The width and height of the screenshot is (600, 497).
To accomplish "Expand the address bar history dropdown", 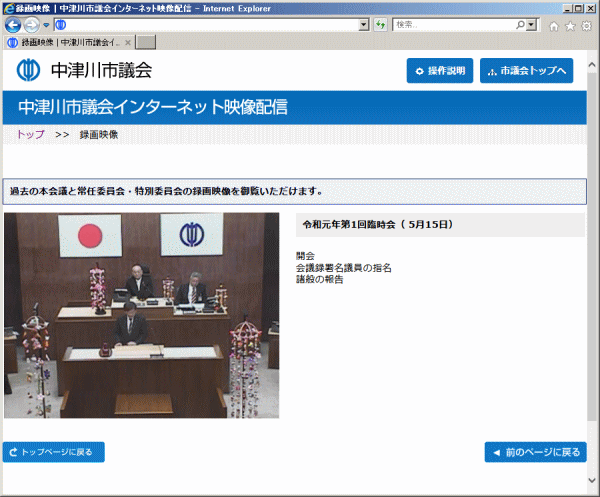I will tap(364, 25).
